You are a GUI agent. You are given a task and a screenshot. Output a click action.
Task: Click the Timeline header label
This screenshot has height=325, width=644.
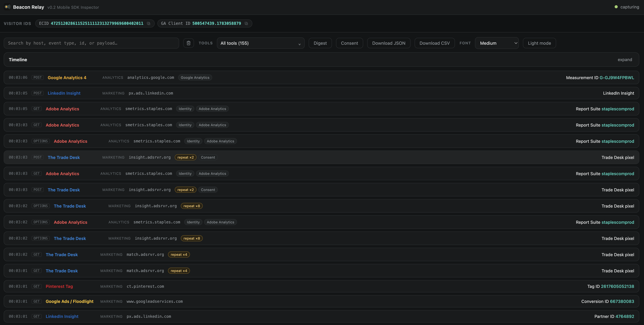tap(18, 60)
